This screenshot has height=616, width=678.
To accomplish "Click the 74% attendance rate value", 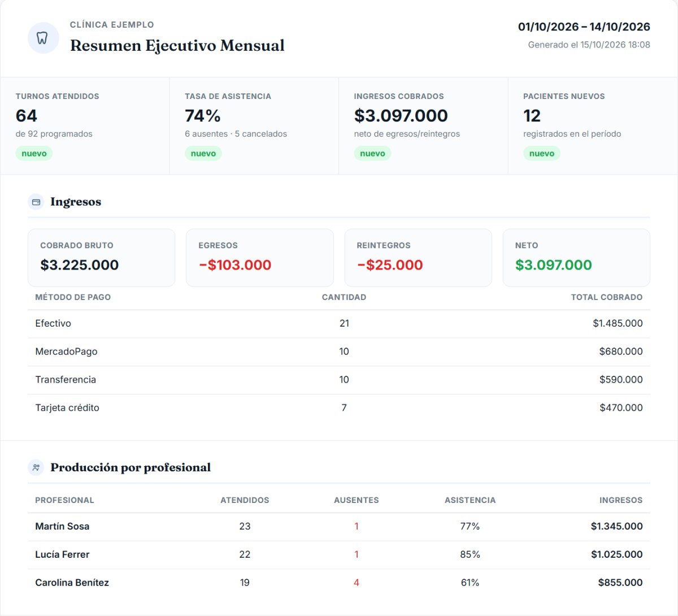I will (203, 115).
